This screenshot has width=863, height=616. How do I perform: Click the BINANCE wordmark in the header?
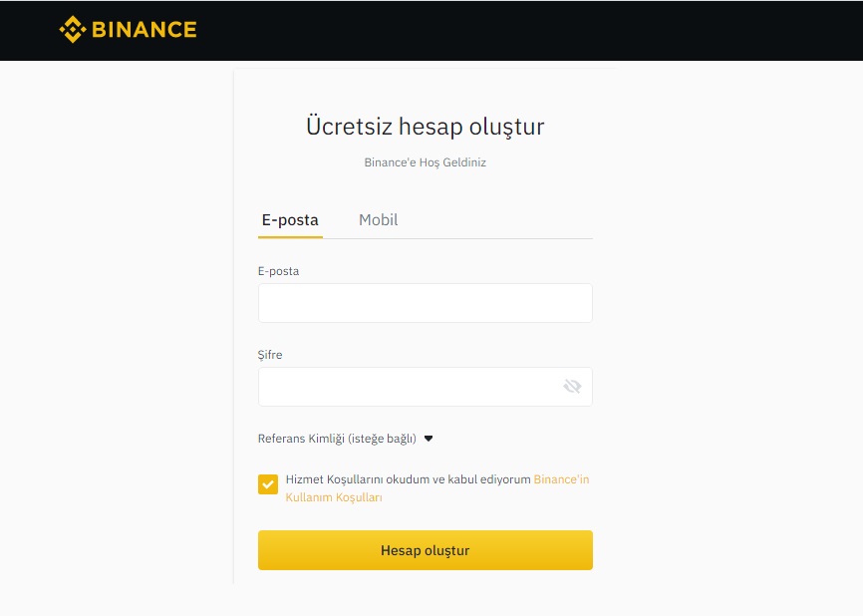coord(144,30)
